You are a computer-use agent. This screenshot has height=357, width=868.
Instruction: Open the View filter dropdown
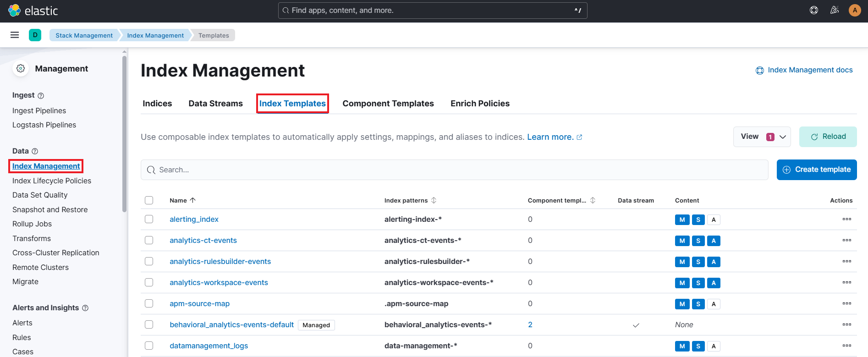point(762,137)
